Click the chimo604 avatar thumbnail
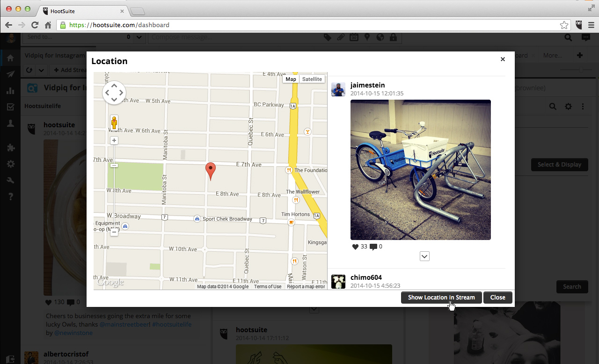Image resolution: width=599 pixels, height=364 pixels. (338, 282)
